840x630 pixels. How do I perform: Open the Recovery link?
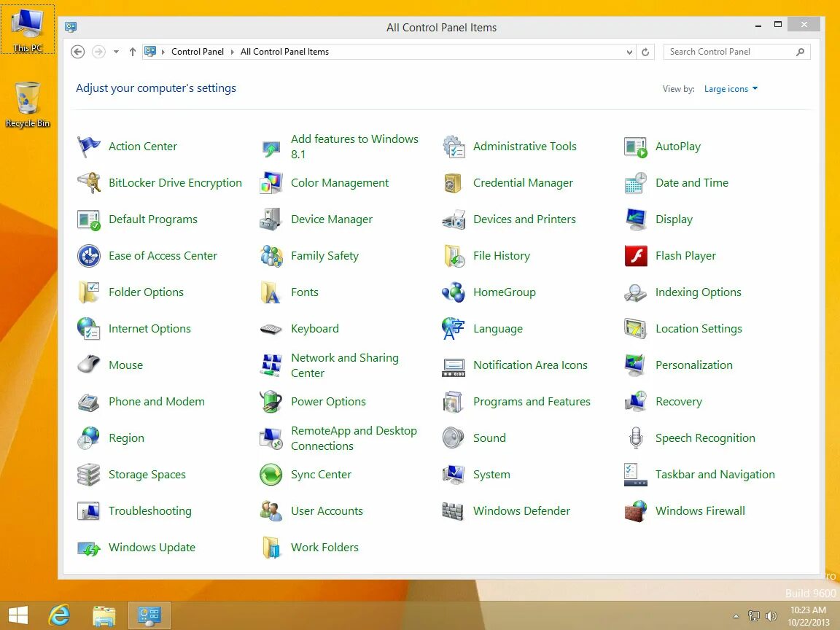678,401
